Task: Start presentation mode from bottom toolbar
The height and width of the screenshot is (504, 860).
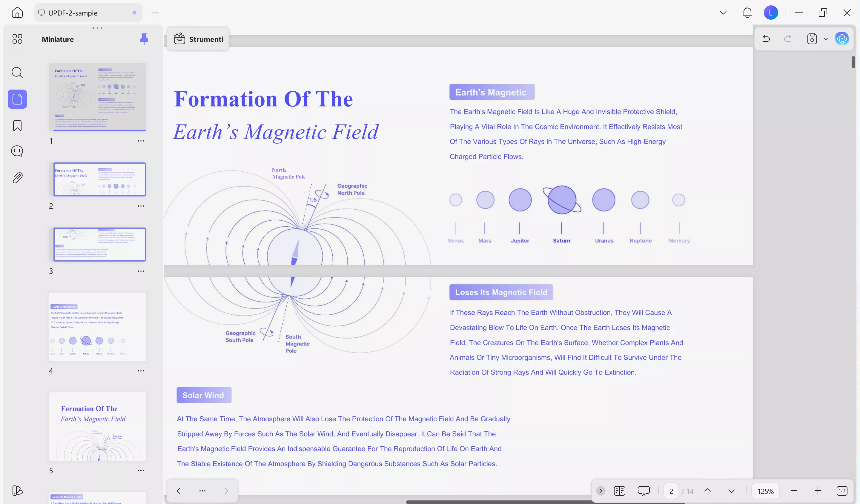Action: click(644, 491)
